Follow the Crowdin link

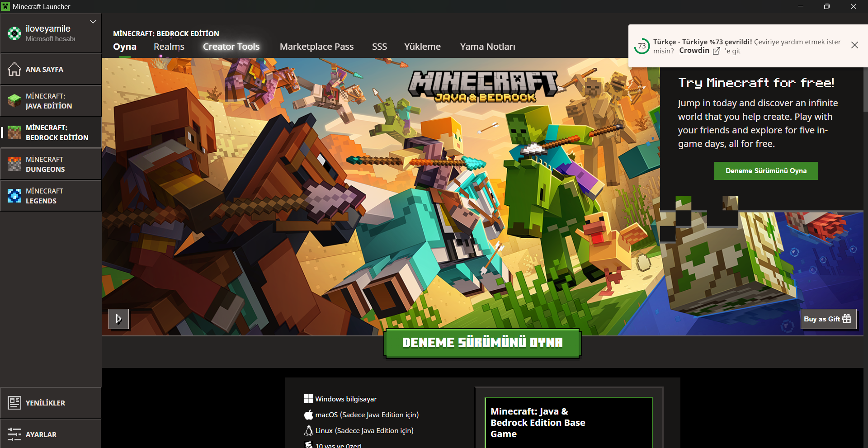pos(694,51)
